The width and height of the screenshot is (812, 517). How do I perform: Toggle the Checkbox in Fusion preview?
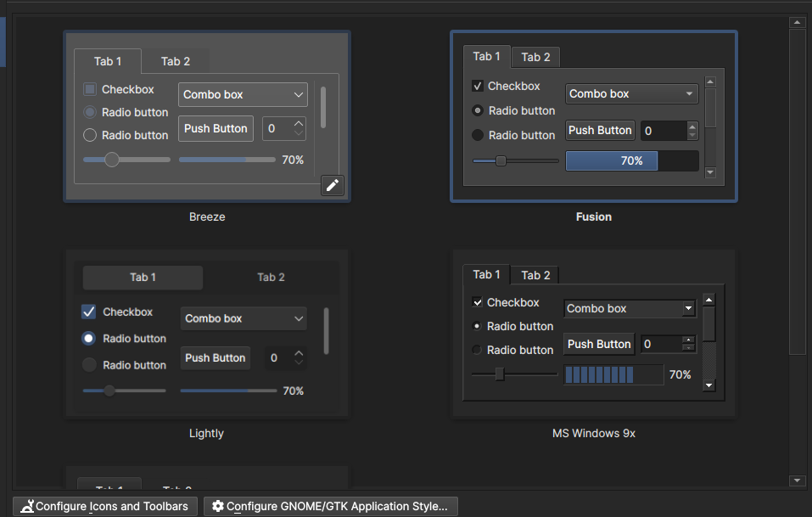pyautogui.click(x=478, y=86)
